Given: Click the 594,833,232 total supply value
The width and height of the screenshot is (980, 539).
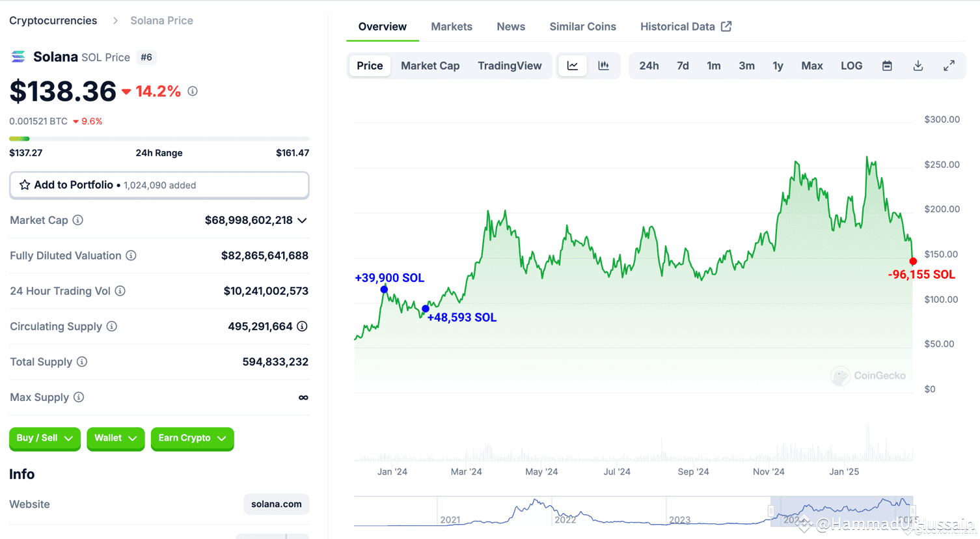Looking at the screenshot, I should point(275,362).
